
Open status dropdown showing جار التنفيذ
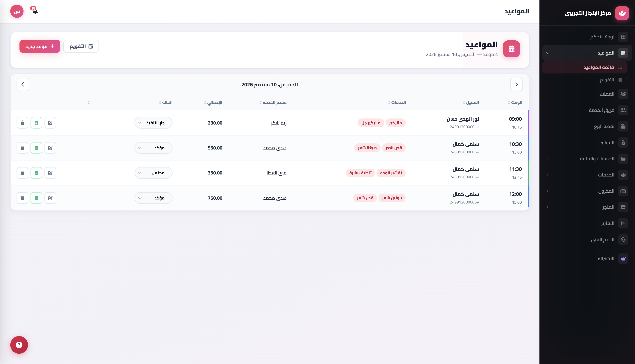point(153,123)
